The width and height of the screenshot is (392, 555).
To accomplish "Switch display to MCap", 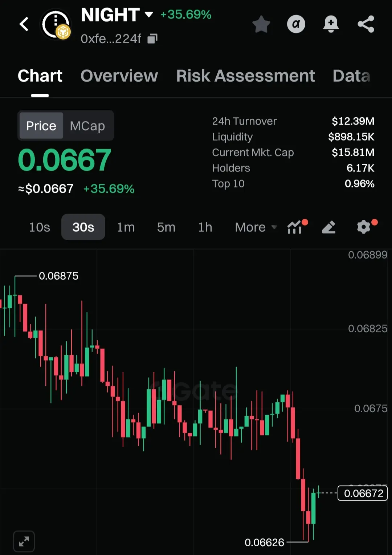I will [x=87, y=126].
